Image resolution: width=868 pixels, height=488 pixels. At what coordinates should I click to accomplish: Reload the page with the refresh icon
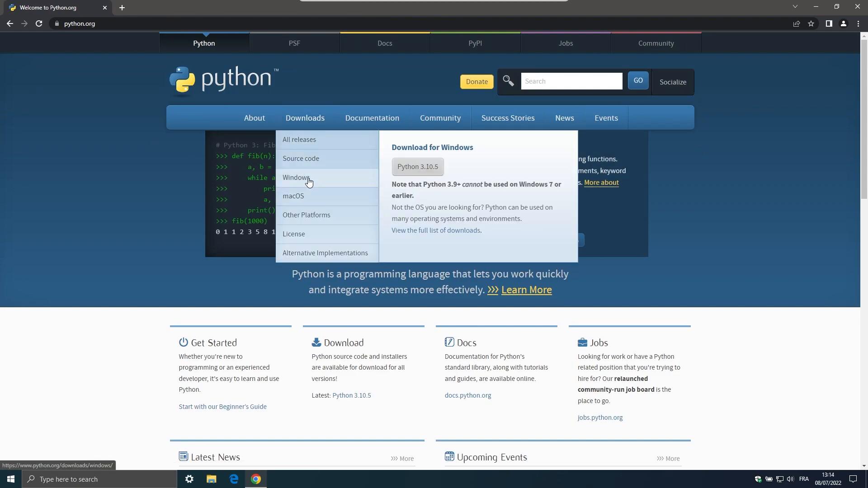click(x=39, y=23)
